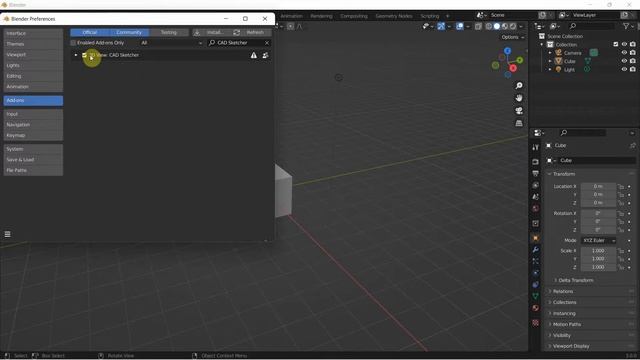The height and width of the screenshot is (360, 640).
Task: Select material preview viewport shading
Action: point(505,26)
